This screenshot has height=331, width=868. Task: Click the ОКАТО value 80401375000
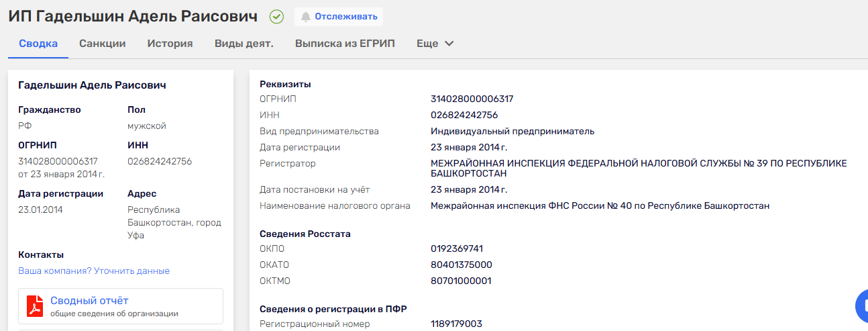461,265
